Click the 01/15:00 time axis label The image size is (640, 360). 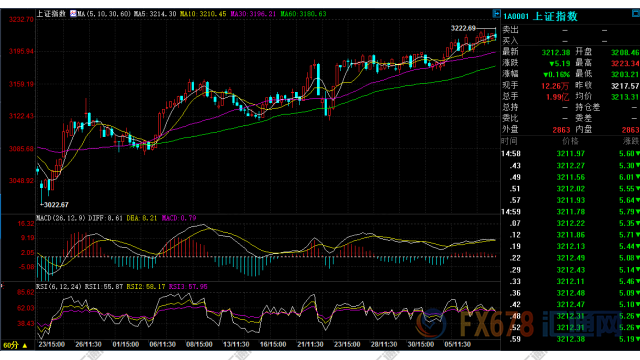126,344
